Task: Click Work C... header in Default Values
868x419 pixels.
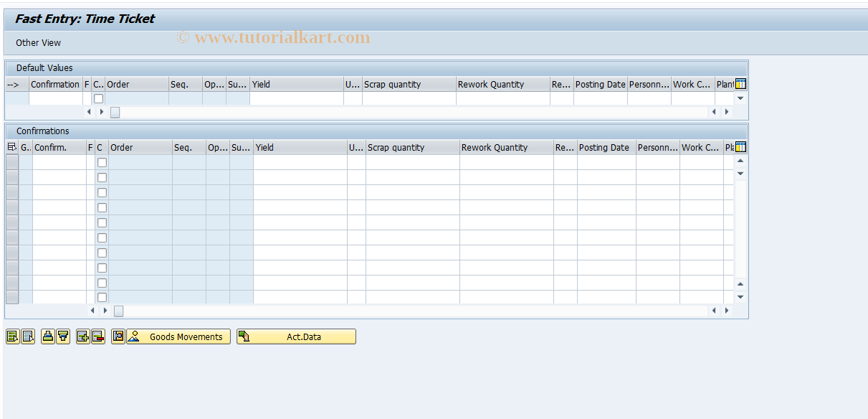Action: (x=692, y=84)
